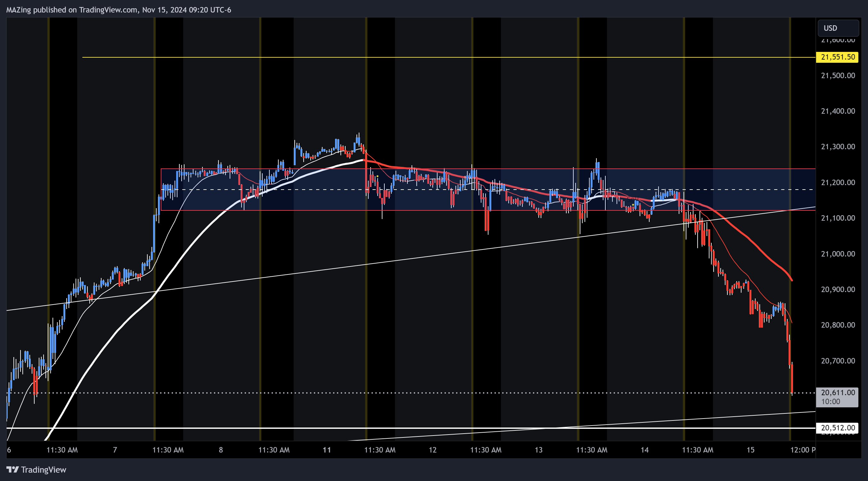Viewport: 868px width, 481px height.
Task: Click the yellow 21,551.50 price label
Action: pyautogui.click(x=838, y=57)
